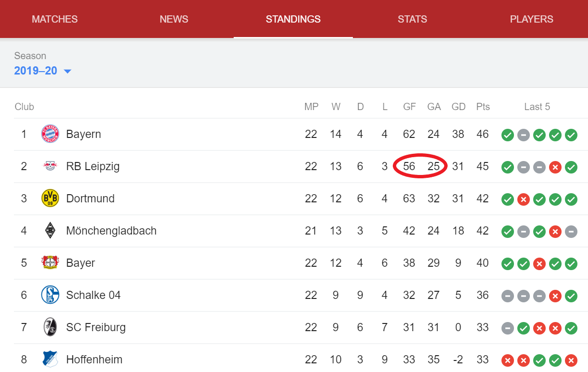This screenshot has width=588, height=372.
Task: Click Bayern's grey draw icon in Last 5
Action: [x=524, y=135]
